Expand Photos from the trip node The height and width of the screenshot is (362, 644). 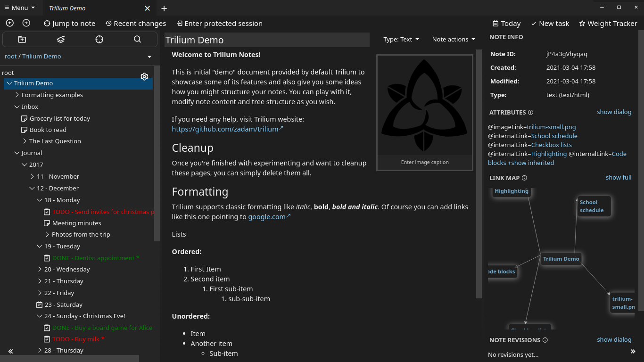(47, 234)
